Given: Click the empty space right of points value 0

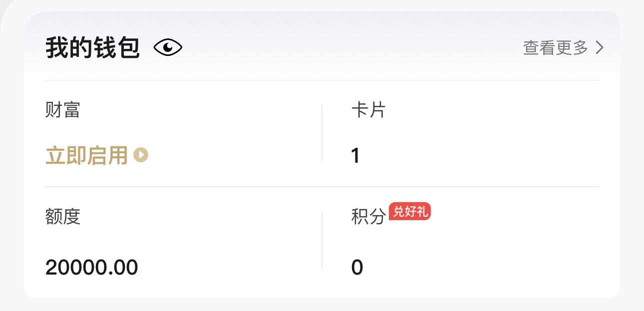Looking at the screenshot, I should (479, 268).
